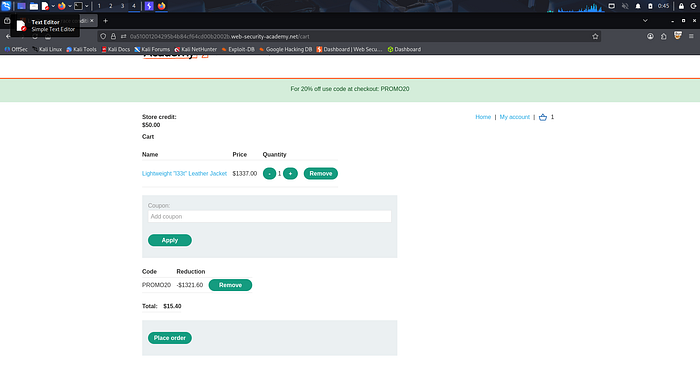This screenshot has width=700, height=366.
Task: Open the Exploit-DB bookmark
Action: (x=238, y=50)
